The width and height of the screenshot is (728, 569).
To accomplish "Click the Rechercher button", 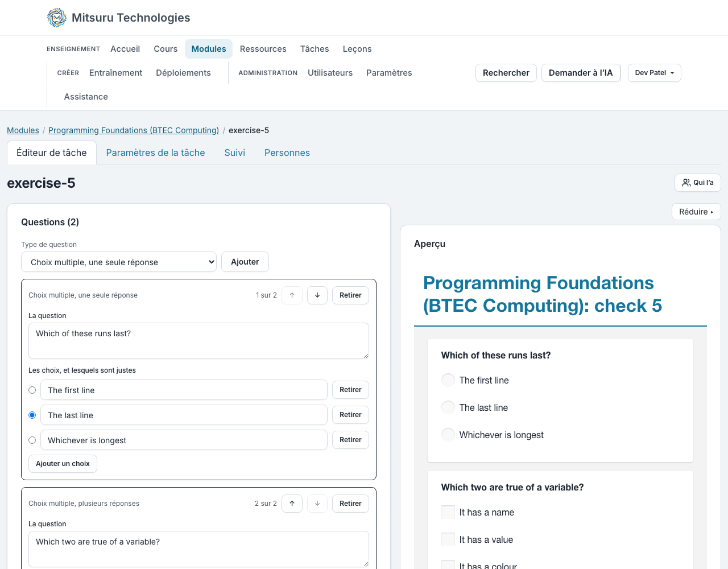I will (x=506, y=73).
